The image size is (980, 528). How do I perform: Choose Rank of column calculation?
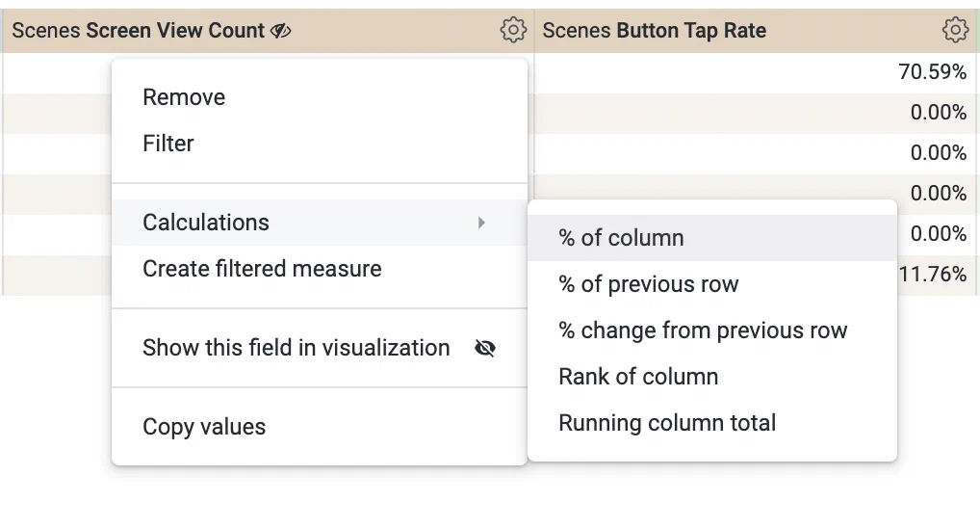tap(638, 377)
